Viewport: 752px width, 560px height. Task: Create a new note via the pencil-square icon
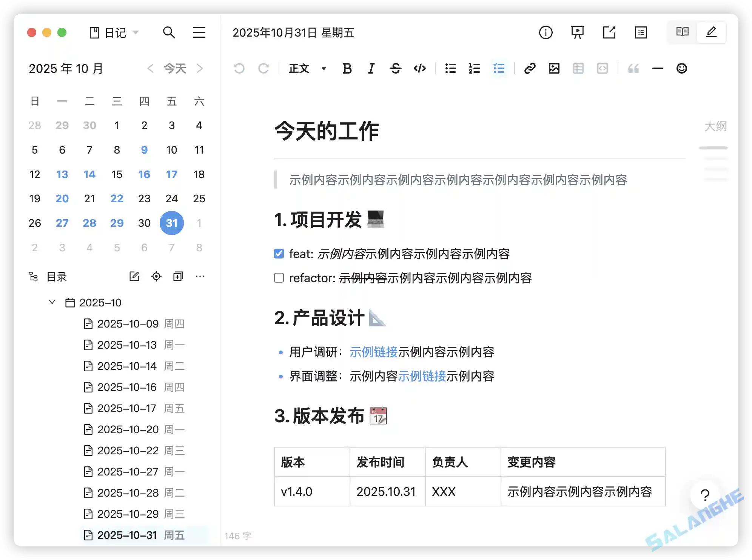[x=134, y=276]
